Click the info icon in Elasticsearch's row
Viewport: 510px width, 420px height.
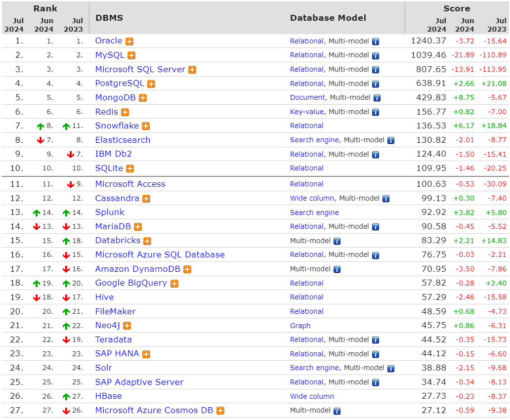click(391, 140)
